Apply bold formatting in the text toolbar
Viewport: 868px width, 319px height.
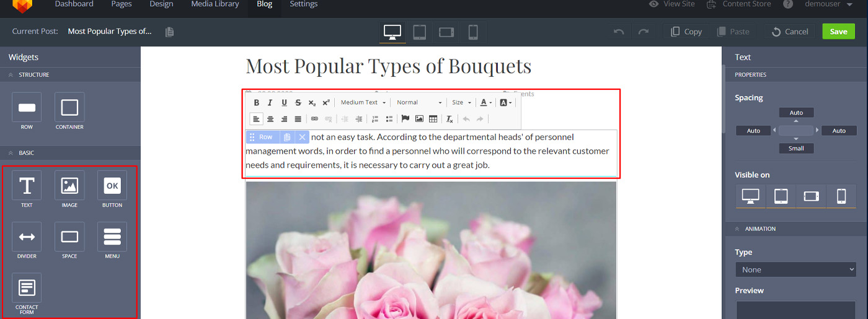click(x=256, y=103)
